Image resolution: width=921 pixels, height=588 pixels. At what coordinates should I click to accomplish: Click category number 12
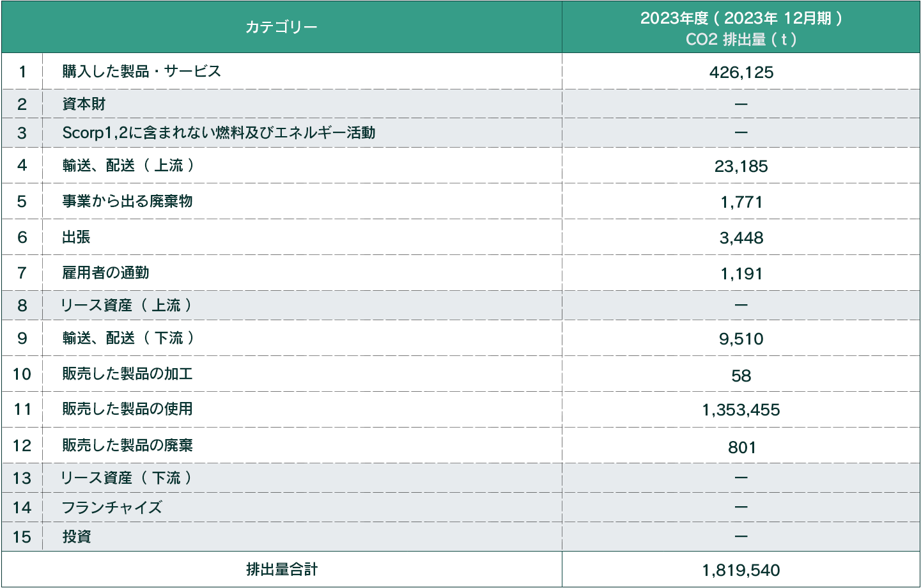point(22,446)
